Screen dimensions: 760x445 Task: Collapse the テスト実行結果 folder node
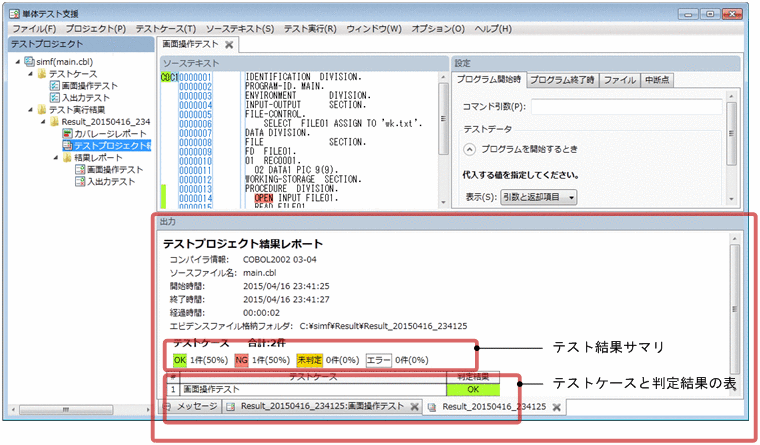(30, 110)
